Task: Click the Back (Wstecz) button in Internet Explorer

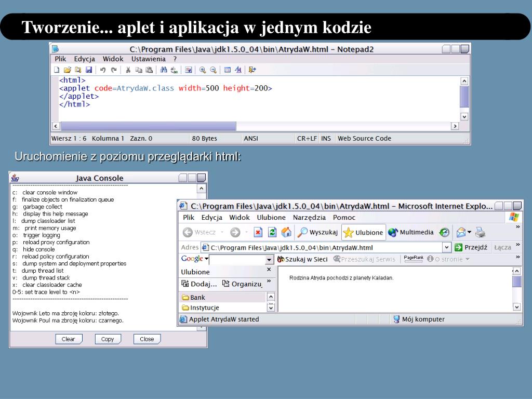Action: coord(199,232)
